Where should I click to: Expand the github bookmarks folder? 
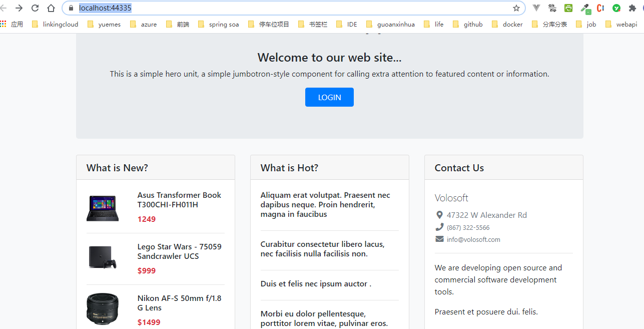(467, 24)
